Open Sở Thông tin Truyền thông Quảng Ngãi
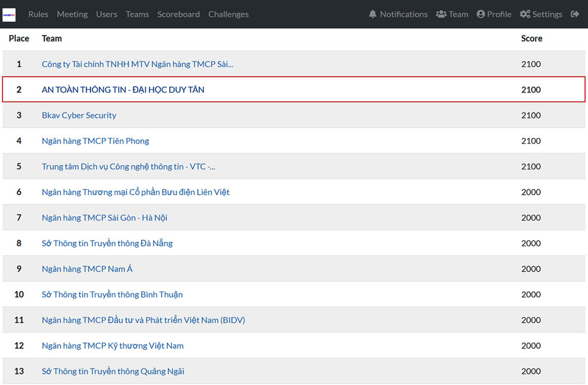 (x=113, y=371)
